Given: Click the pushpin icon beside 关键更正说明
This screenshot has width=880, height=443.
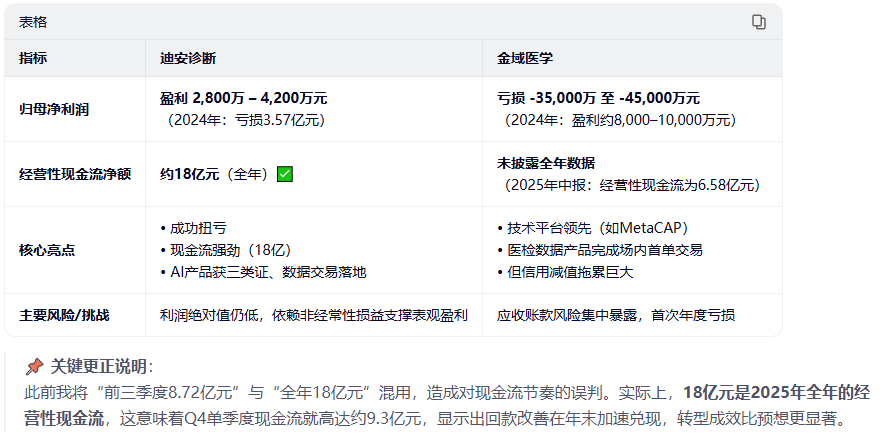Looking at the screenshot, I should coord(34,367).
